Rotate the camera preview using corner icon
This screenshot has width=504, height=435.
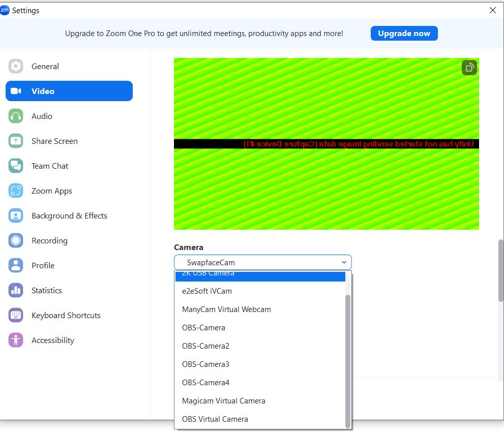[469, 67]
